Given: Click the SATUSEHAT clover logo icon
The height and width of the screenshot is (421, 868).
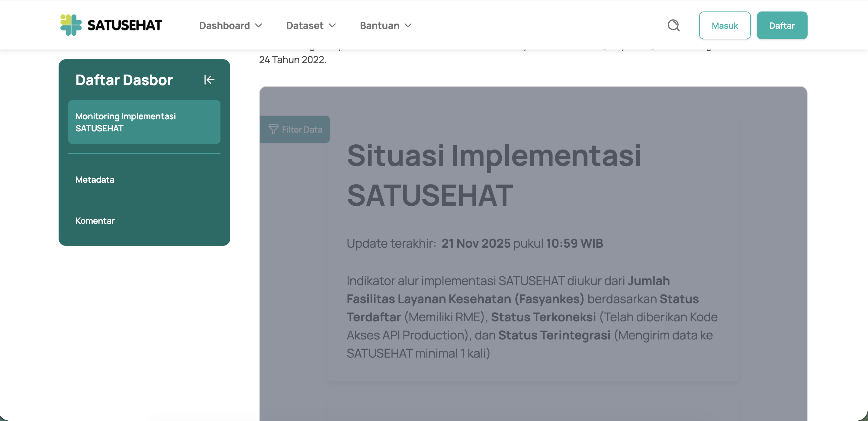Looking at the screenshot, I should [x=71, y=25].
